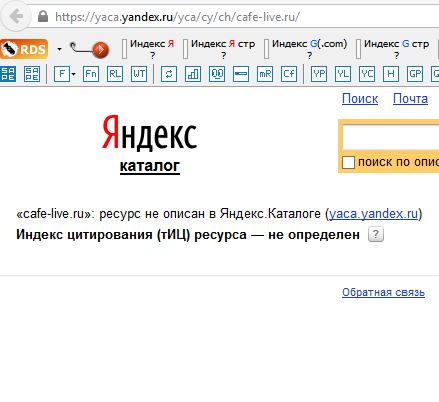The height and width of the screenshot is (402, 439).
Task: Click the «cafe-live.ru» resource text
Action: pyautogui.click(x=53, y=214)
